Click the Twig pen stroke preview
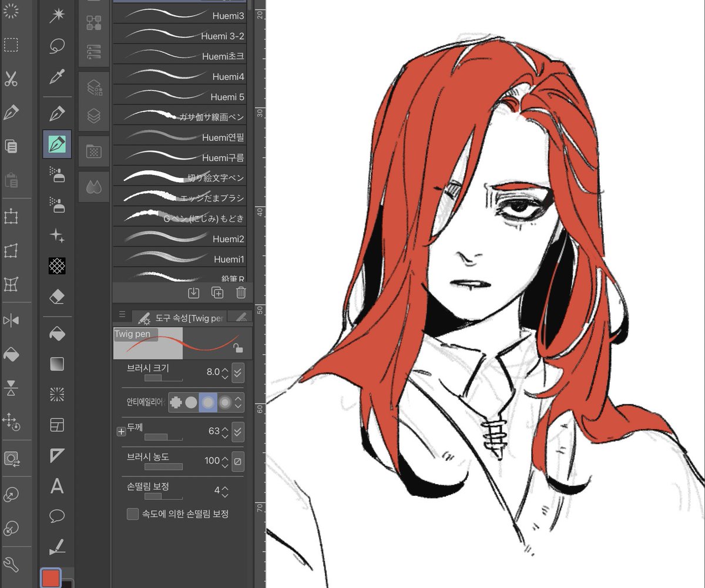 (183, 344)
